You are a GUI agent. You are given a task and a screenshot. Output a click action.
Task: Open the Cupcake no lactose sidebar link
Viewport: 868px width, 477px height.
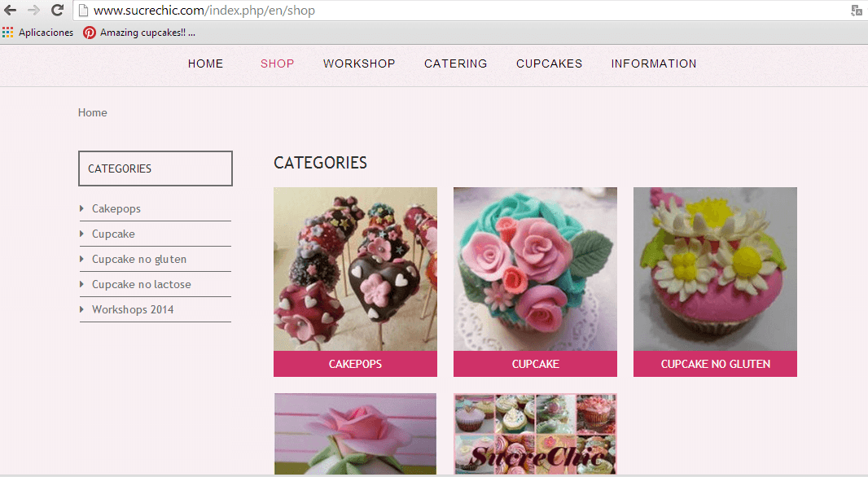[141, 284]
